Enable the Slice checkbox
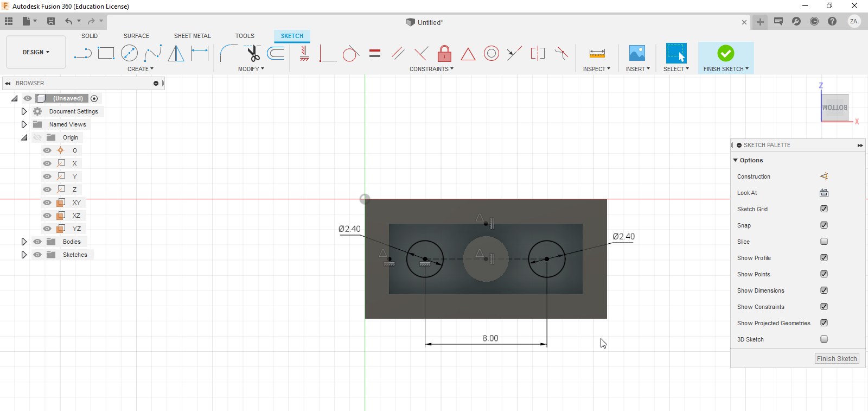This screenshot has width=868, height=411. tap(824, 242)
